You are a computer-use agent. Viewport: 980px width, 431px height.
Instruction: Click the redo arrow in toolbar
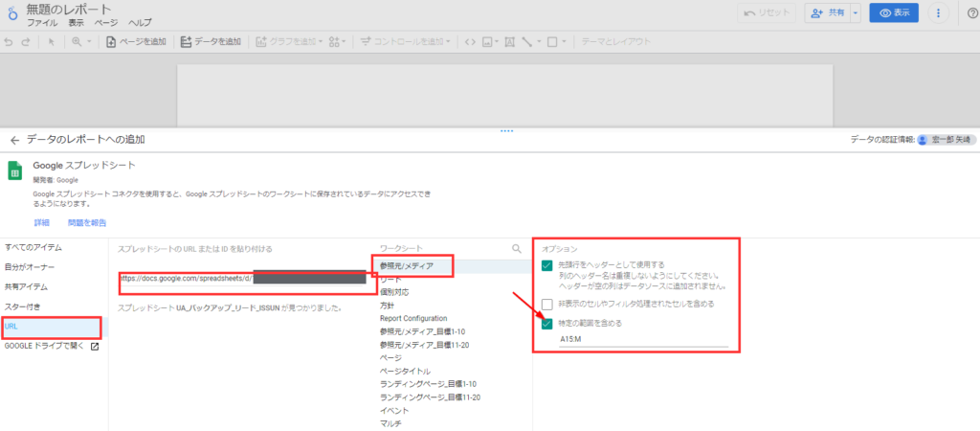click(x=25, y=42)
